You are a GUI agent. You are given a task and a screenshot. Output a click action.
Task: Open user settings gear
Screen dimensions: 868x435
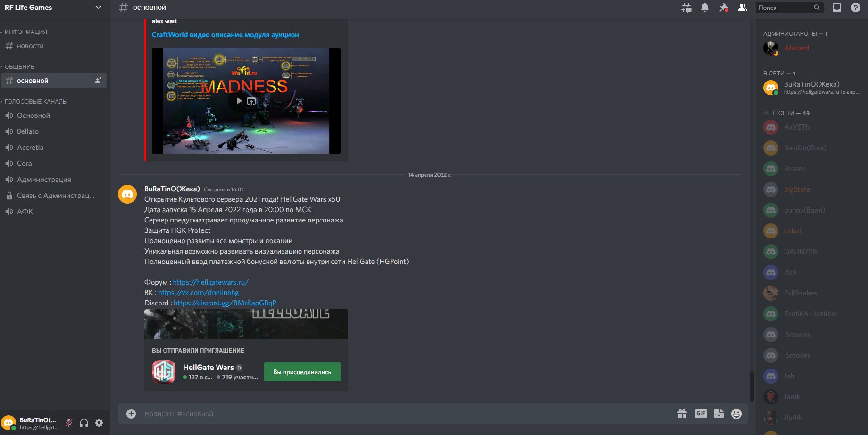pyautogui.click(x=99, y=423)
